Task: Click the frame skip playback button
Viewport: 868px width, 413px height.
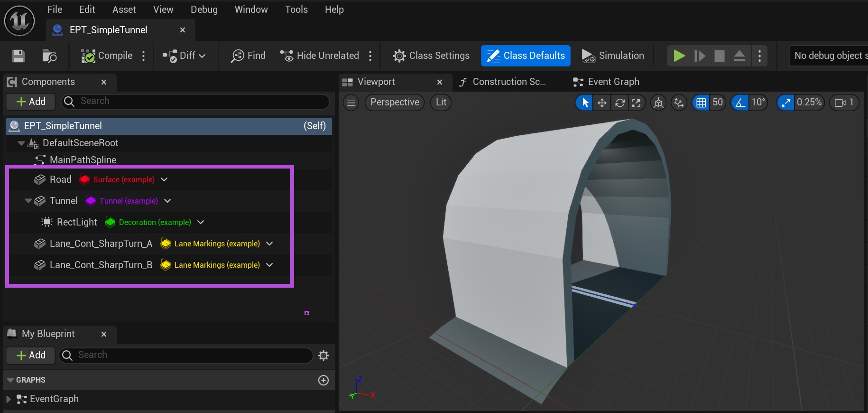Action: coord(700,56)
